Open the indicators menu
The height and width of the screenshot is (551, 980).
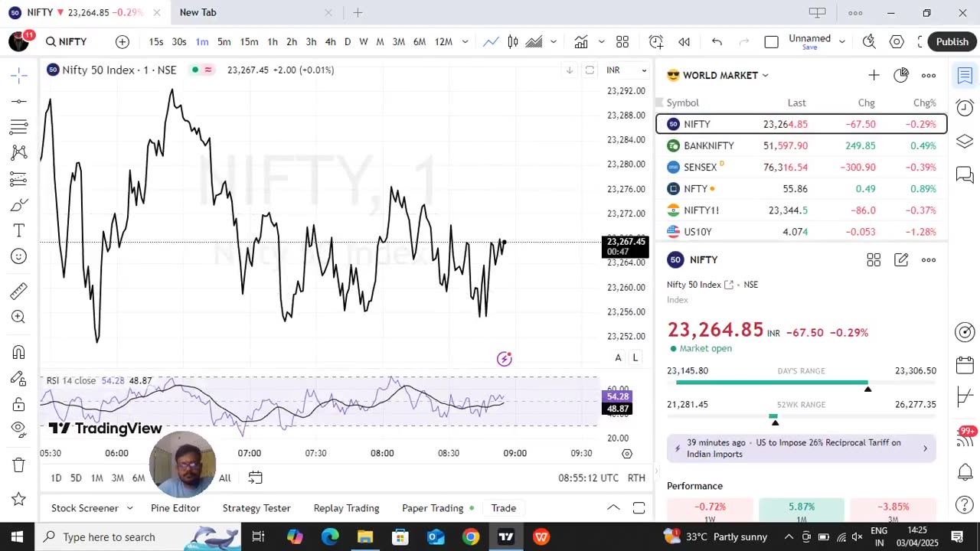(581, 41)
